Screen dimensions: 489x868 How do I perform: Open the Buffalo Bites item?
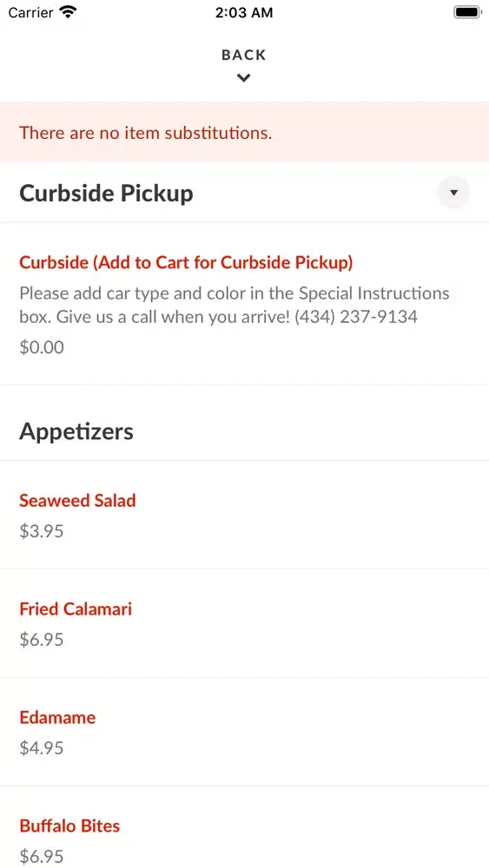pos(69,826)
